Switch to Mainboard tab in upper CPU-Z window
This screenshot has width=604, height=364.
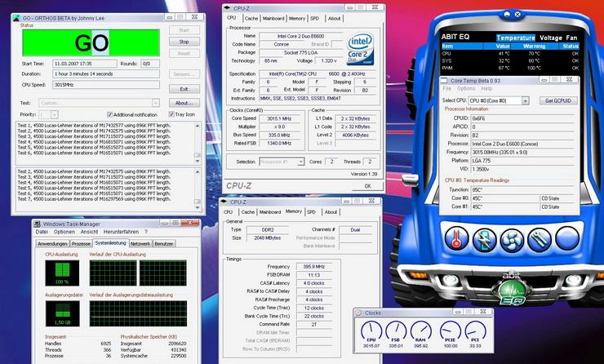click(x=273, y=18)
